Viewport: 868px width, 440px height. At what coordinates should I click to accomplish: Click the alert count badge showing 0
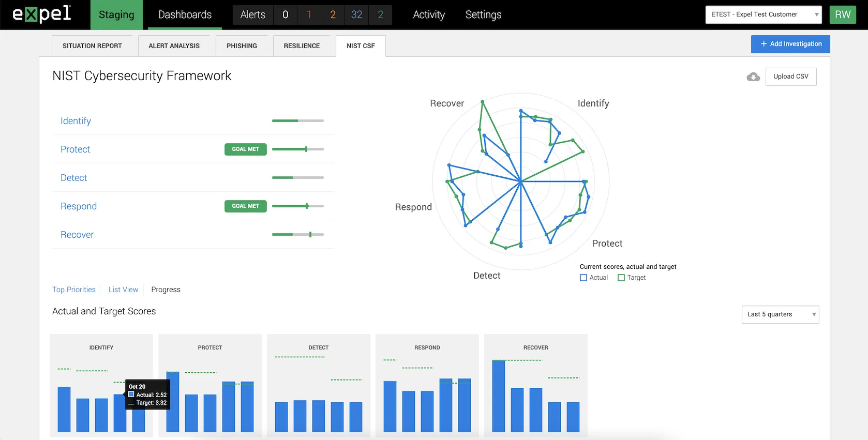[x=285, y=15]
